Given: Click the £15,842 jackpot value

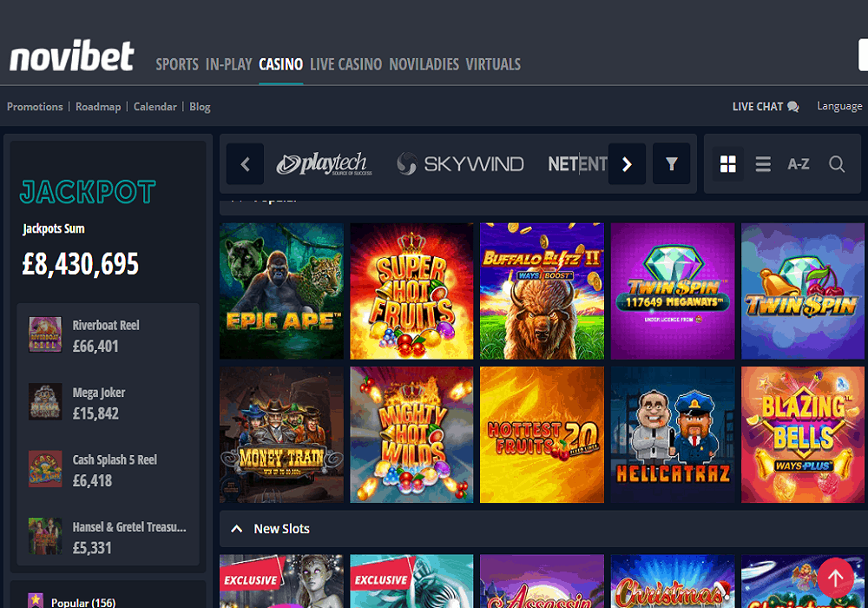Looking at the screenshot, I should coord(95,413).
